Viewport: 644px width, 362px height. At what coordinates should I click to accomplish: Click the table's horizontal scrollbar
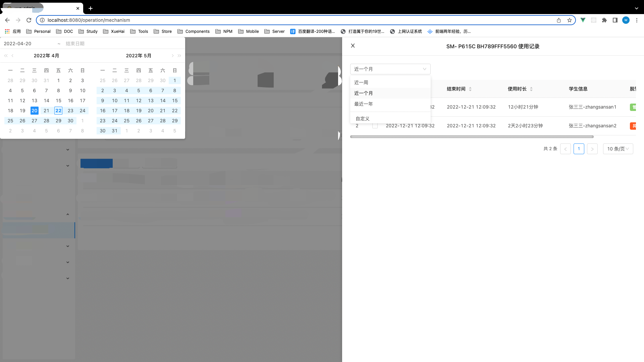click(x=472, y=137)
